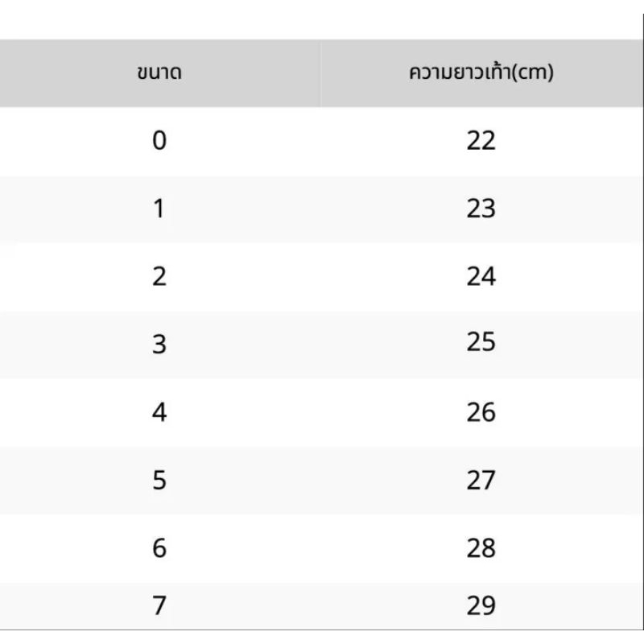Click the foot length 25 value
Image resolution: width=644 pixels, height=644 pixels.
pos(481,341)
